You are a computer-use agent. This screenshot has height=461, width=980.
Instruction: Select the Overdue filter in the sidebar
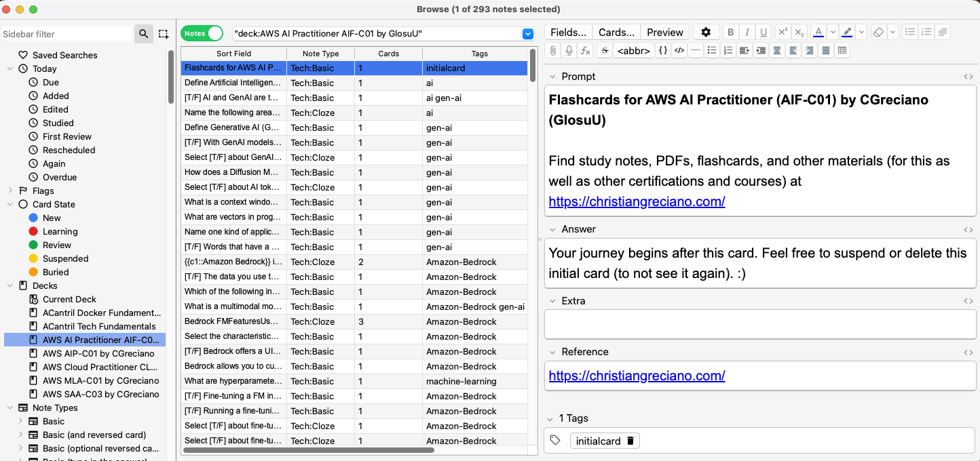point(60,177)
